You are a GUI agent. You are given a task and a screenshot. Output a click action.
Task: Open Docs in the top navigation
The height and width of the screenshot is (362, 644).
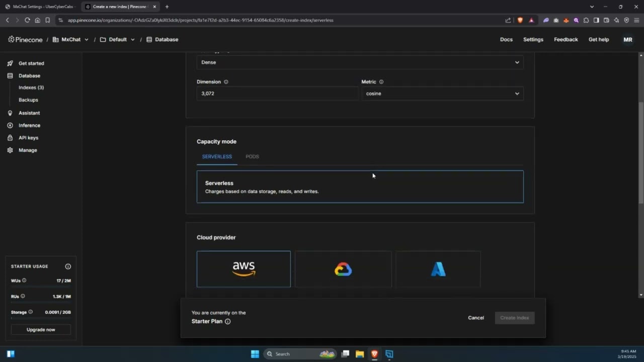coord(506,39)
